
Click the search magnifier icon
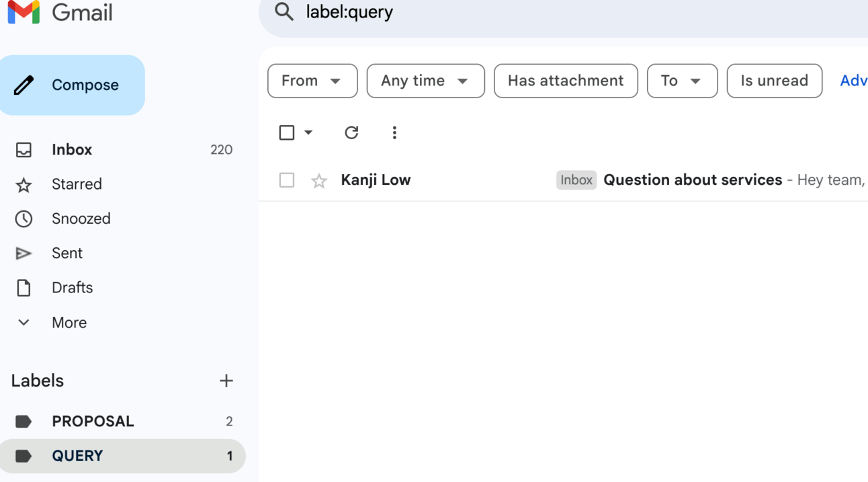pos(284,11)
